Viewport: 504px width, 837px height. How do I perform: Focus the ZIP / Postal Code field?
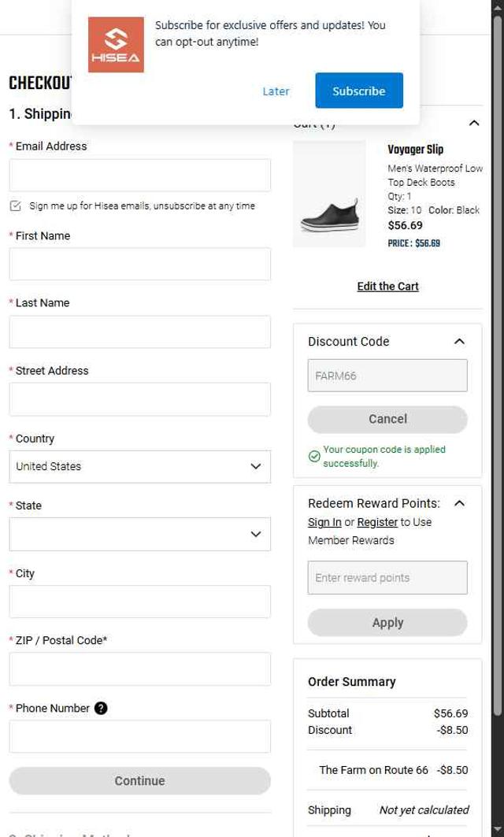click(140, 668)
